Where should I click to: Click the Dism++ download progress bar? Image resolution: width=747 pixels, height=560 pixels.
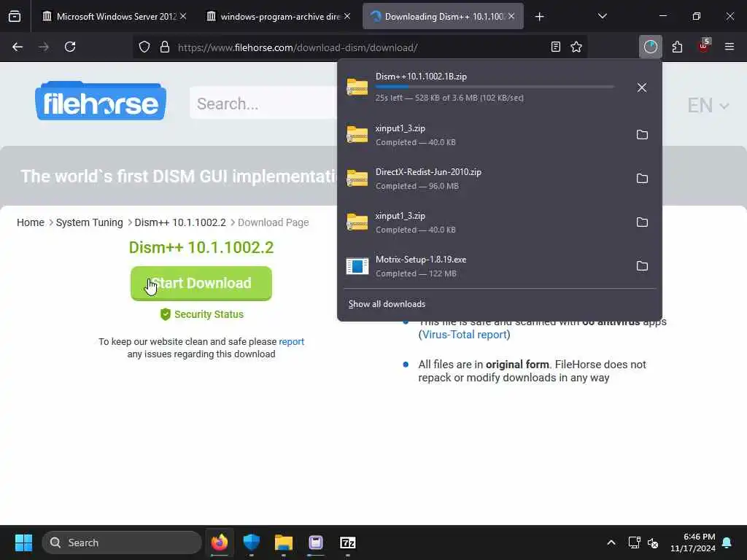(x=494, y=87)
